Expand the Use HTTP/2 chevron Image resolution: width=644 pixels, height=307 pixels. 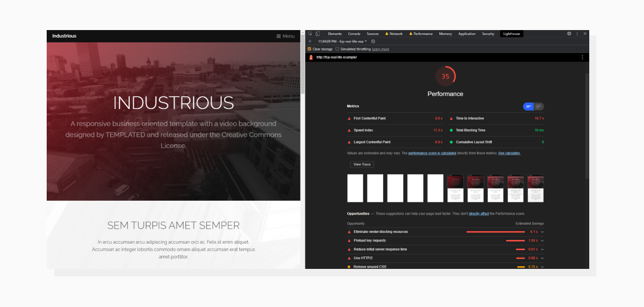[x=542, y=258]
